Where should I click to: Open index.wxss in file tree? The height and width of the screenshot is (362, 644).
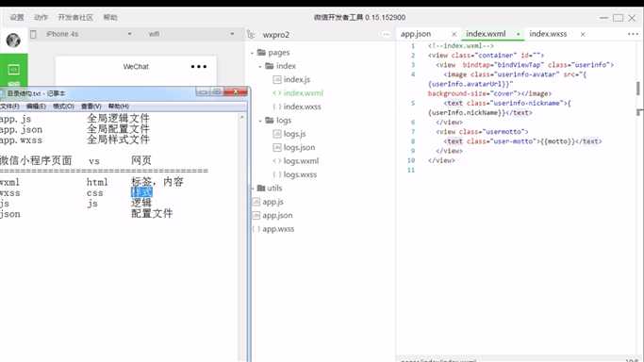pyautogui.click(x=302, y=107)
